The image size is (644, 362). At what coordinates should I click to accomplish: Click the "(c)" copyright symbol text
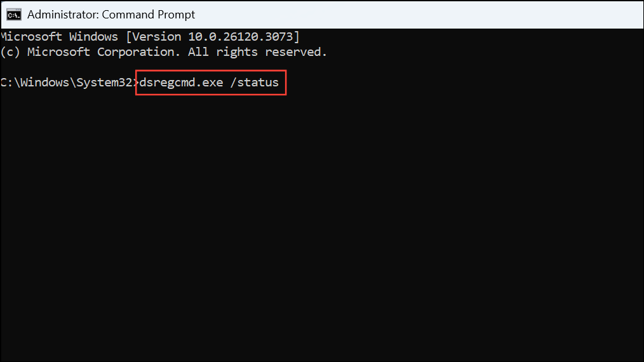click(x=10, y=52)
